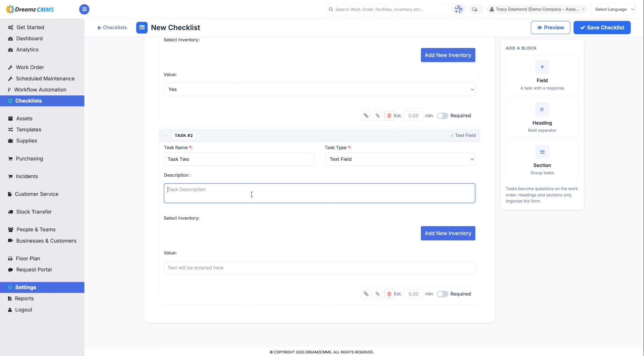Open Incidents in the sidebar
The width and height of the screenshot is (644, 356).
[27, 176]
